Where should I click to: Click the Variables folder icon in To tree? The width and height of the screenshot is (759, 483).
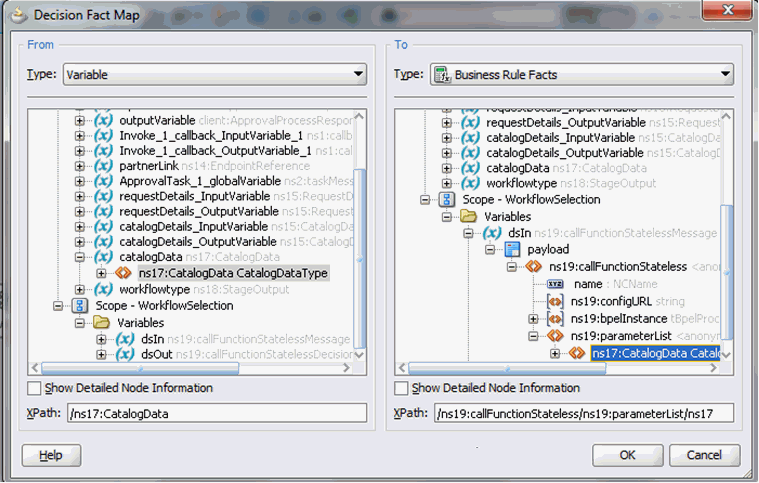tap(469, 216)
